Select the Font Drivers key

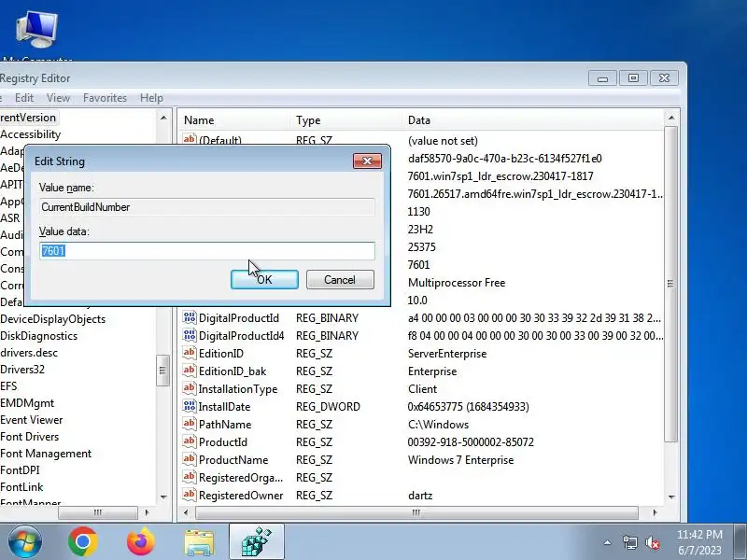click(x=30, y=437)
